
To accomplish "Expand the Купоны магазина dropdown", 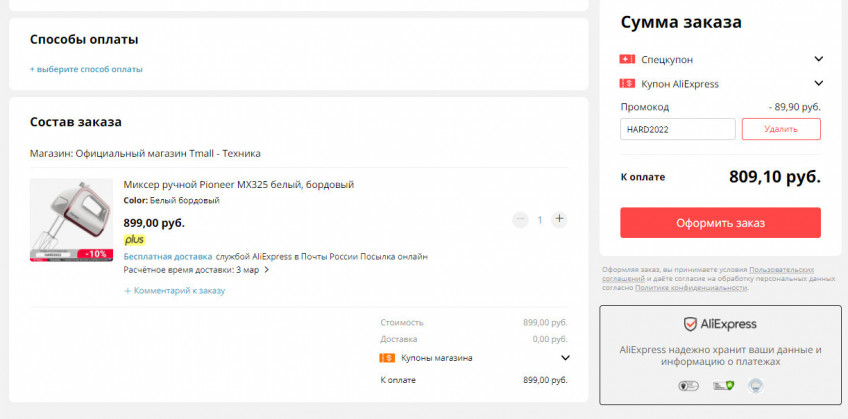I will pos(565,358).
